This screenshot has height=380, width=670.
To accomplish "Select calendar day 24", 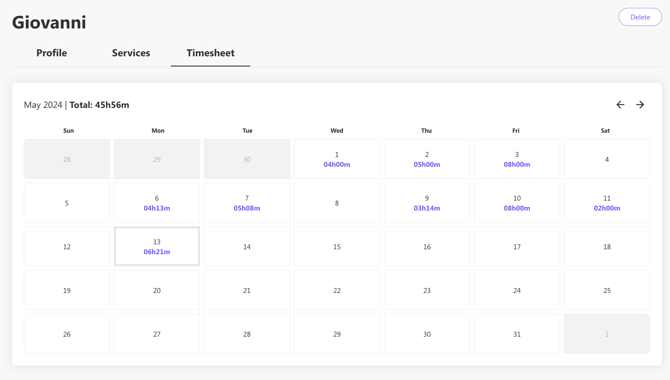I will click(x=517, y=290).
